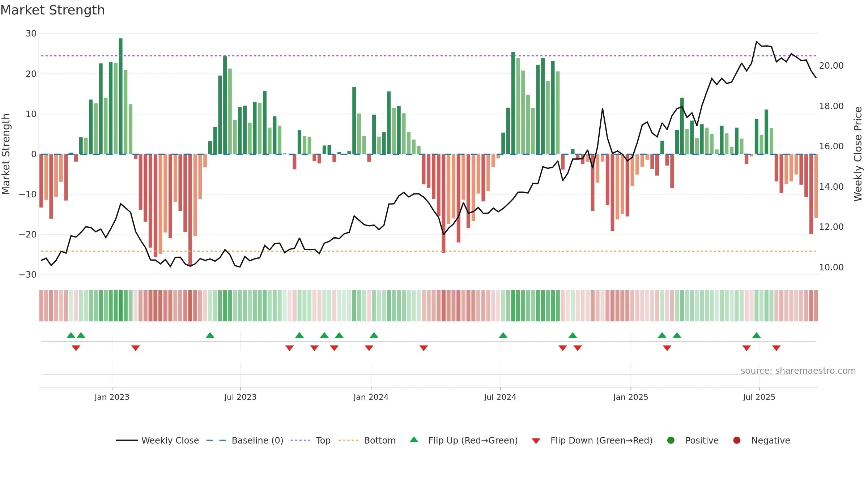
Task: Click the Top legend label
Action: pos(323,440)
